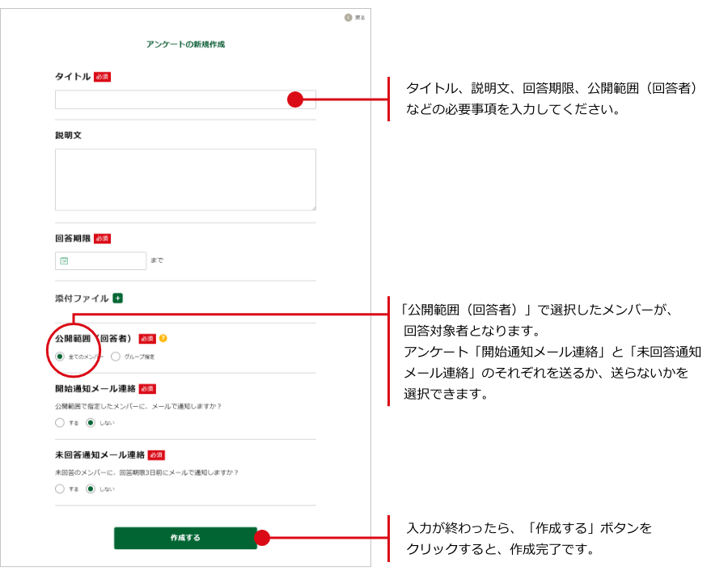Click inside the 説明文 text area
Viewport: 728px width, 575px height.
(x=185, y=179)
